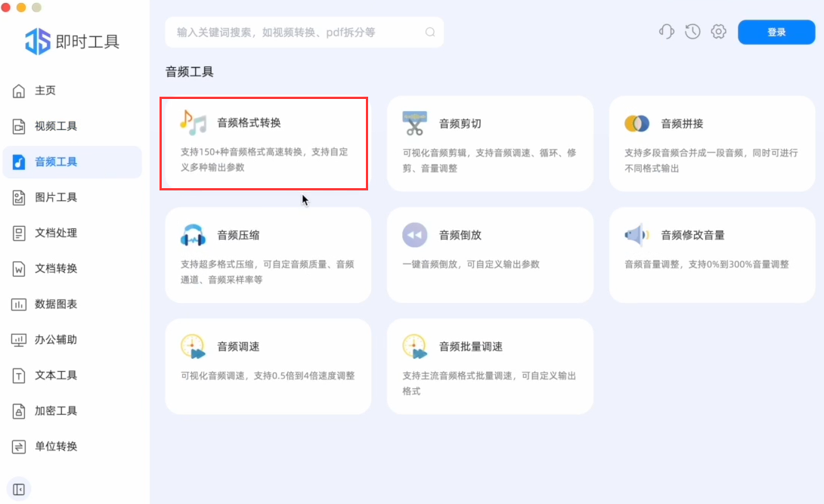The height and width of the screenshot is (504, 824).
Task: Click the clock icon for 音频调速
Action: 193,347
